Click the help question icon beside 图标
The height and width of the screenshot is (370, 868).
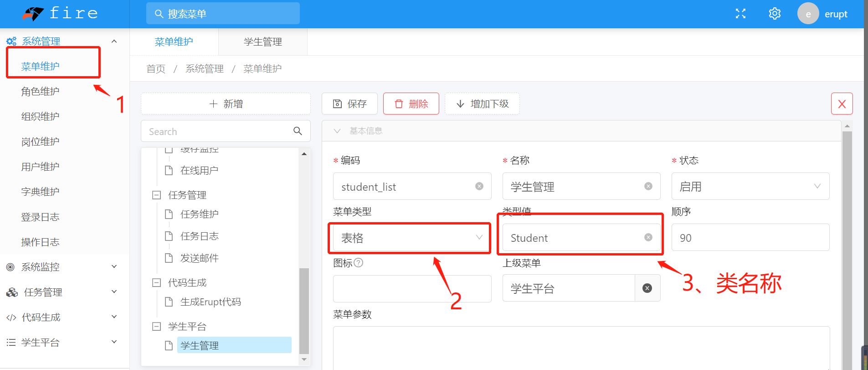(x=359, y=262)
